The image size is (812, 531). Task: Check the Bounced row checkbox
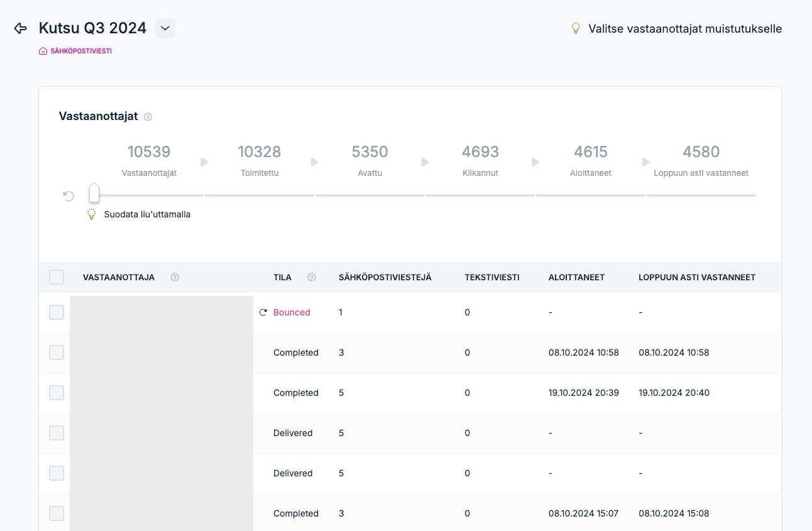click(x=57, y=312)
